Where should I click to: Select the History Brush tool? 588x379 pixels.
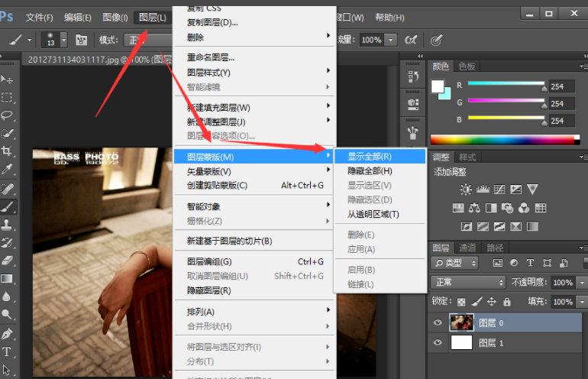(7, 242)
